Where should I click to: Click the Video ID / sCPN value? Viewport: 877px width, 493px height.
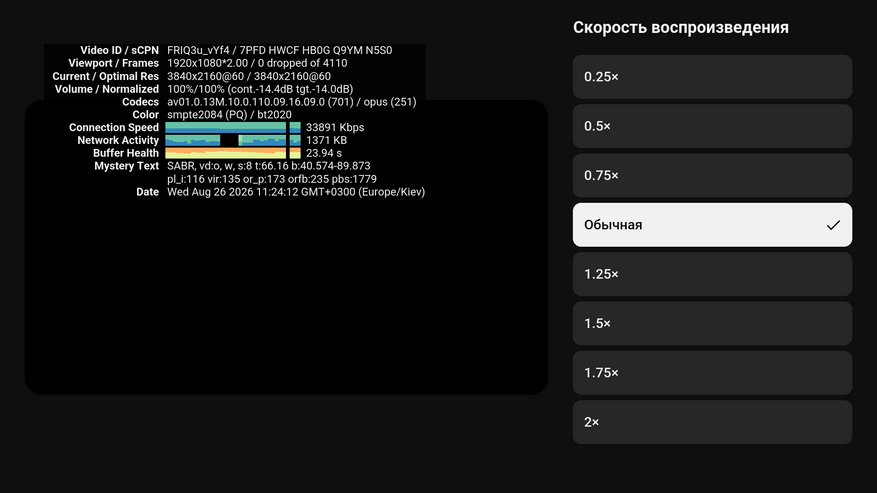(x=279, y=50)
